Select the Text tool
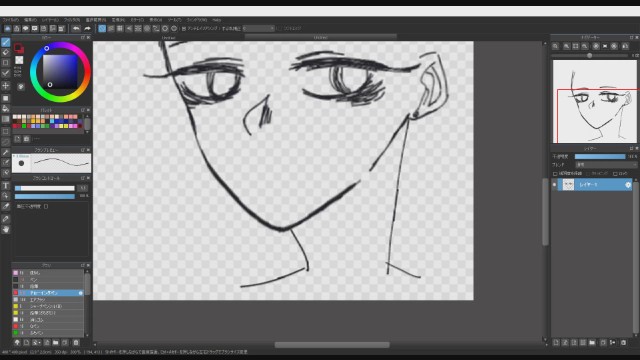Screen dimensions: 640x360 point(6,186)
